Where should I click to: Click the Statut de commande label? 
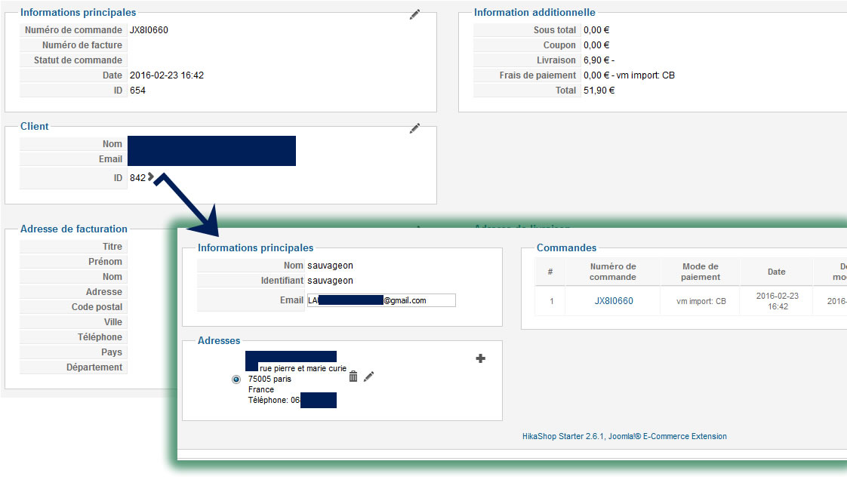(x=78, y=60)
